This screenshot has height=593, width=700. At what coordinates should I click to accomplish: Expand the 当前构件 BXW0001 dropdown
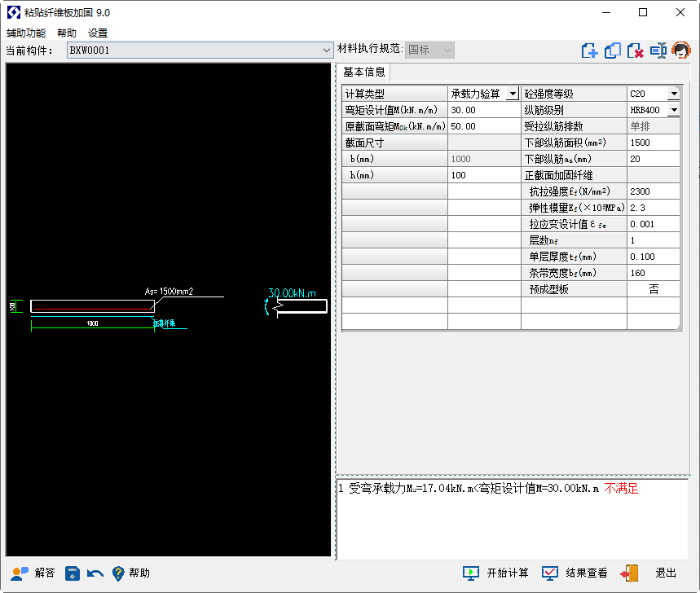pyautogui.click(x=327, y=51)
